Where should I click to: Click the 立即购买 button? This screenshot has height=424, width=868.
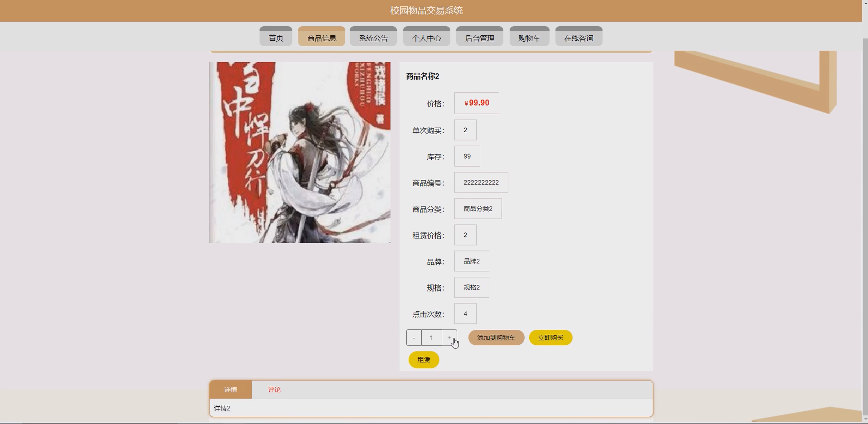pyautogui.click(x=551, y=337)
